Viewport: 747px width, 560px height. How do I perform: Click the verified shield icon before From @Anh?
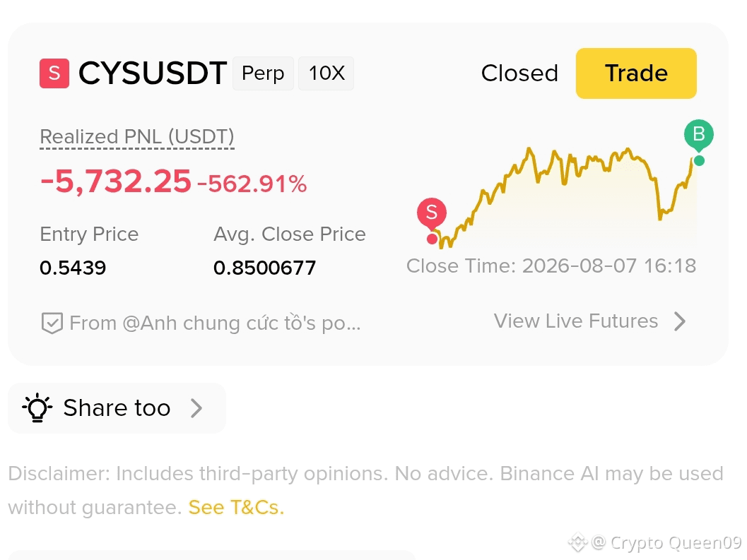click(x=52, y=323)
